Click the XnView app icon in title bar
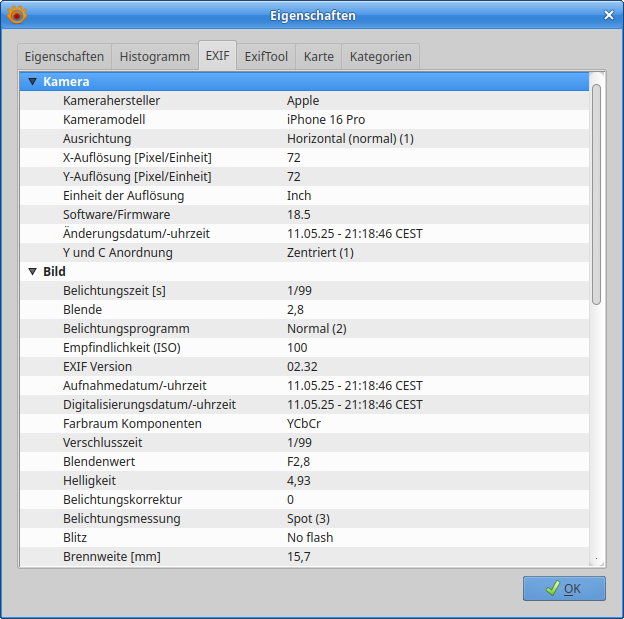Image resolution: width=624 pixels, height=619 pixels. click(17, 15)
